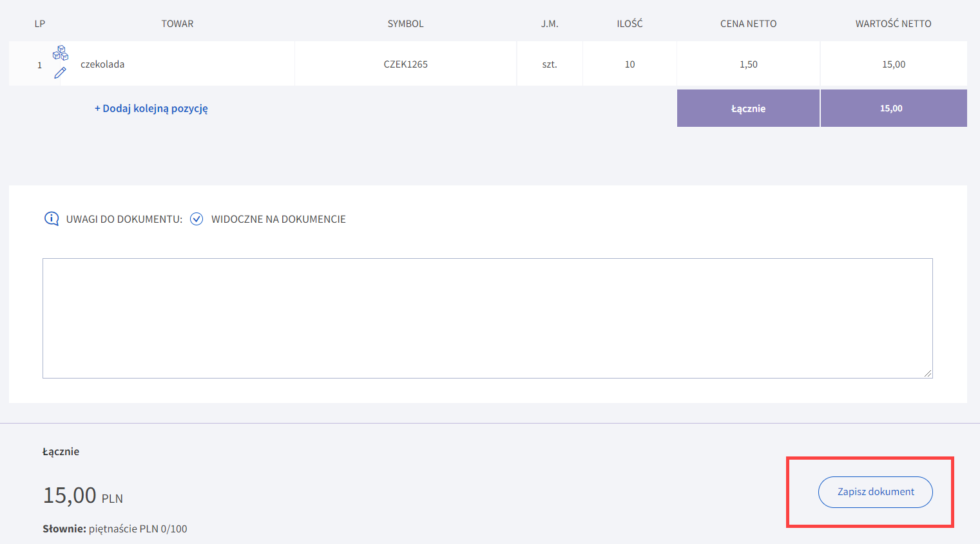The width and height of the screenshot is (980, 544).
Task: Click the ILOŚĆ column header
Action: pos(629,24)
